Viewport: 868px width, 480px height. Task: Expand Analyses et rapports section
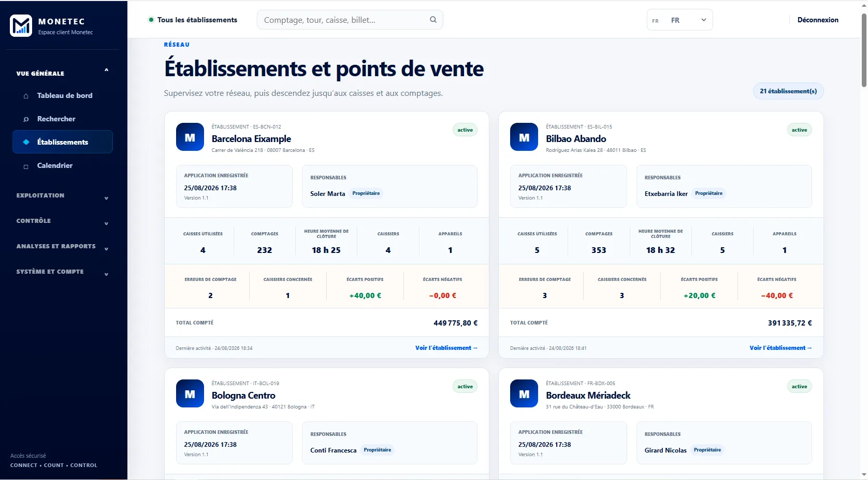63,247
